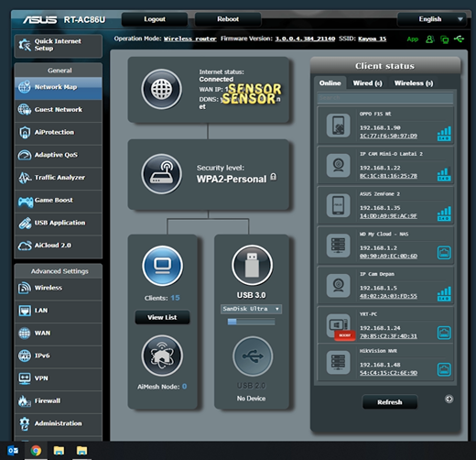Click the IP Cam Depan webcam icon
Viewport: 476px width, 460px height.
point(338,286)
